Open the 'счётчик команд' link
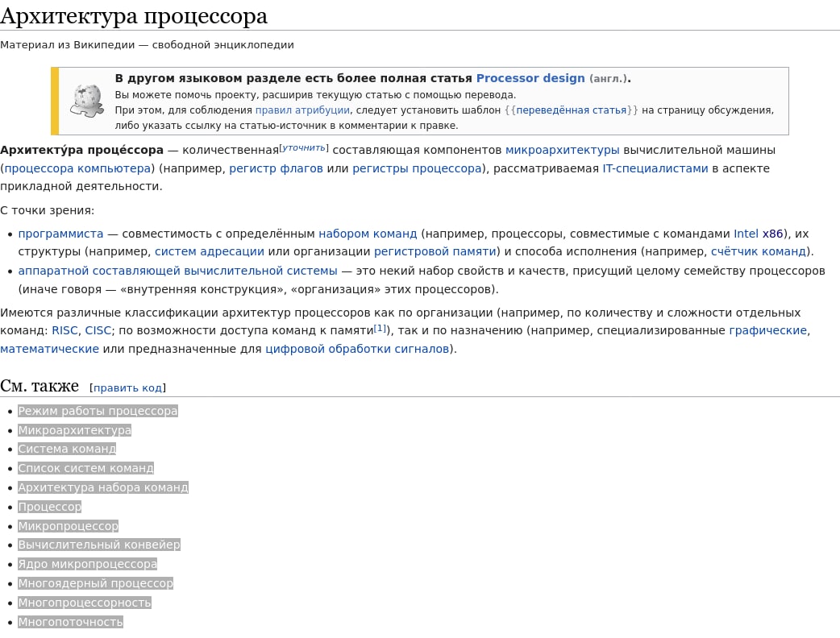 click(x=758, y=251)
